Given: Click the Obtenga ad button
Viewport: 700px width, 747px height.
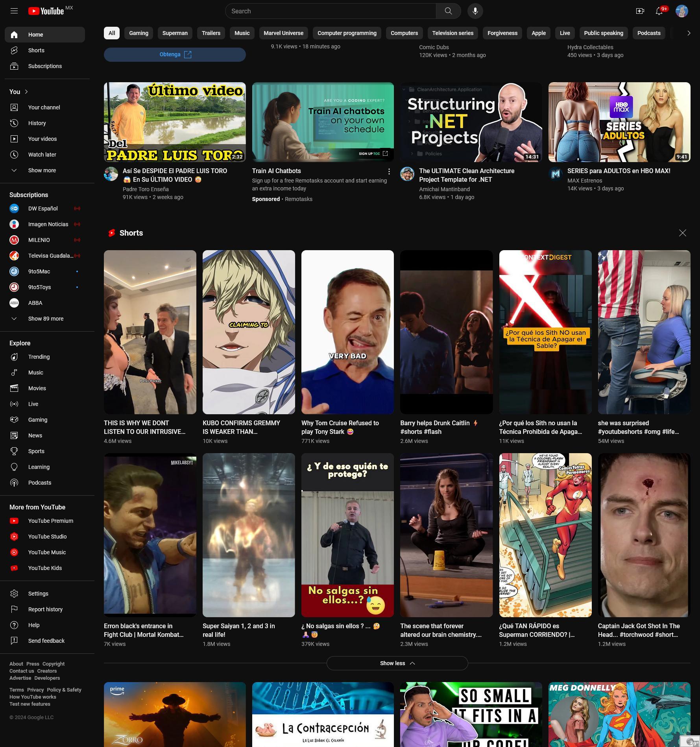Looking at the screenshot, I should point(175,54).
